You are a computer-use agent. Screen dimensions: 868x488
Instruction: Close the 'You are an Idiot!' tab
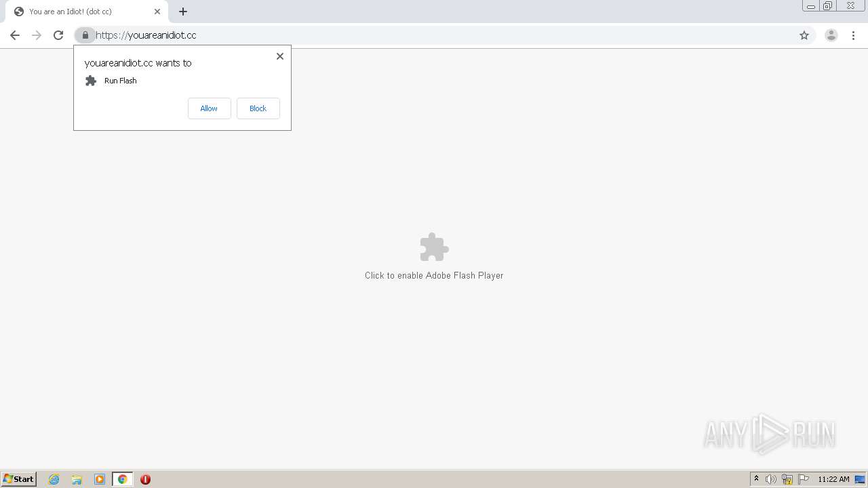[157, 12]
